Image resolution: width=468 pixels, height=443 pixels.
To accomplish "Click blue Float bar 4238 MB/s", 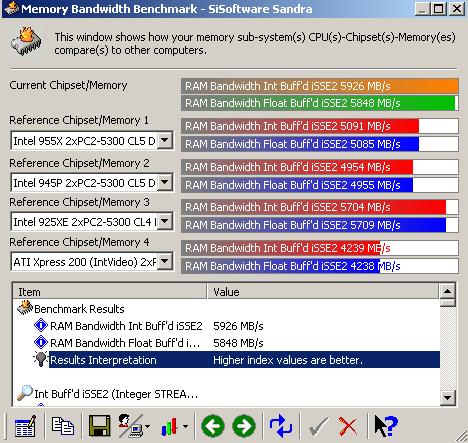I will [x=320, y=266].
